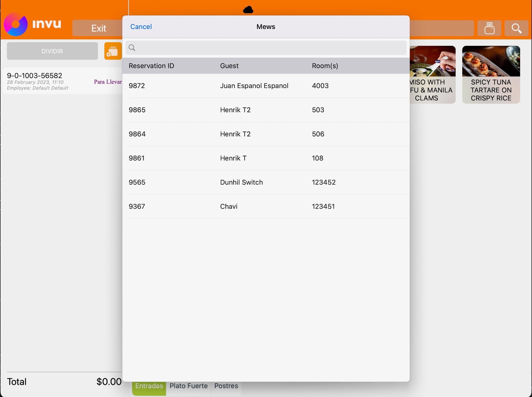The width and height of the screenshot is (532, 397).
Task: Switch to the Postres tab
Action: click(x=226, y=386)
